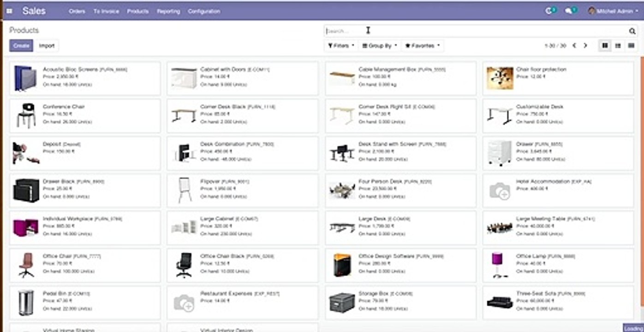Open the Products menu
Screen dimensions: 644x332
[138, 11]
